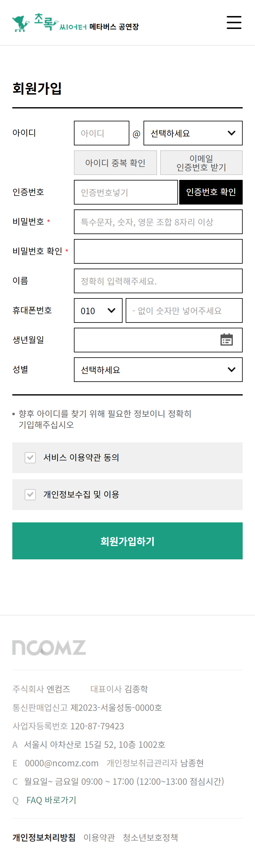Open the hamburger navigation menu

pos(234,22)
